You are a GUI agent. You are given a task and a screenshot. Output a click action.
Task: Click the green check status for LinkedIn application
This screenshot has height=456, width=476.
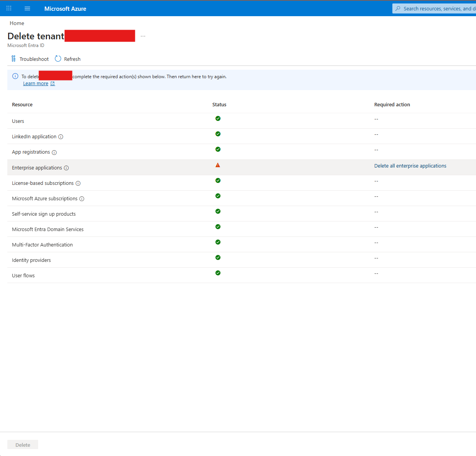pyautogui.click(x=218, y=134)
